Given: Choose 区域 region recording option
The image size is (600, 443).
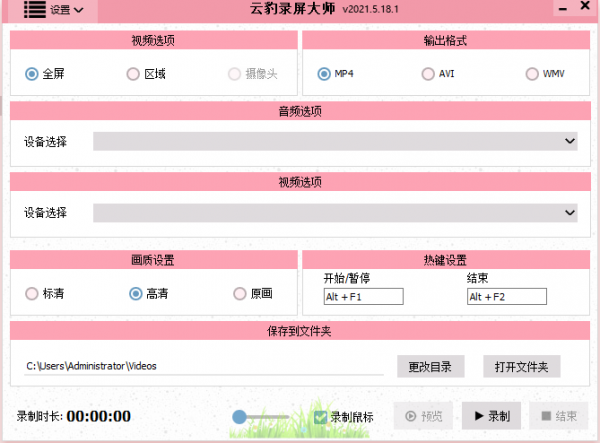Looking at the screenshot, I should (x=133, y=73).
